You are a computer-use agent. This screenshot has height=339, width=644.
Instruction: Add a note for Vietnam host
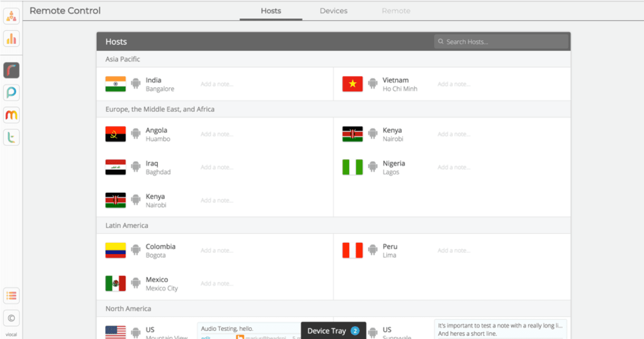coord(454,84)
